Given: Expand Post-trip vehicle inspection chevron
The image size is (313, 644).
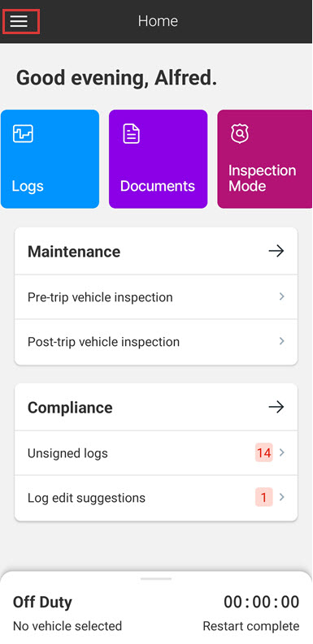Looking at the screenshot, I should [x=282, y=341].
